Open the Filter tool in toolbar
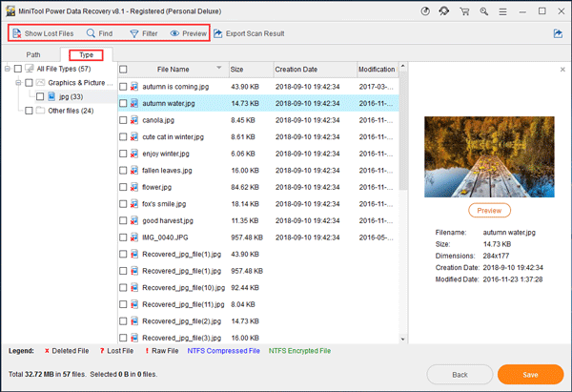The image size is (572, 392). [143, 33]
